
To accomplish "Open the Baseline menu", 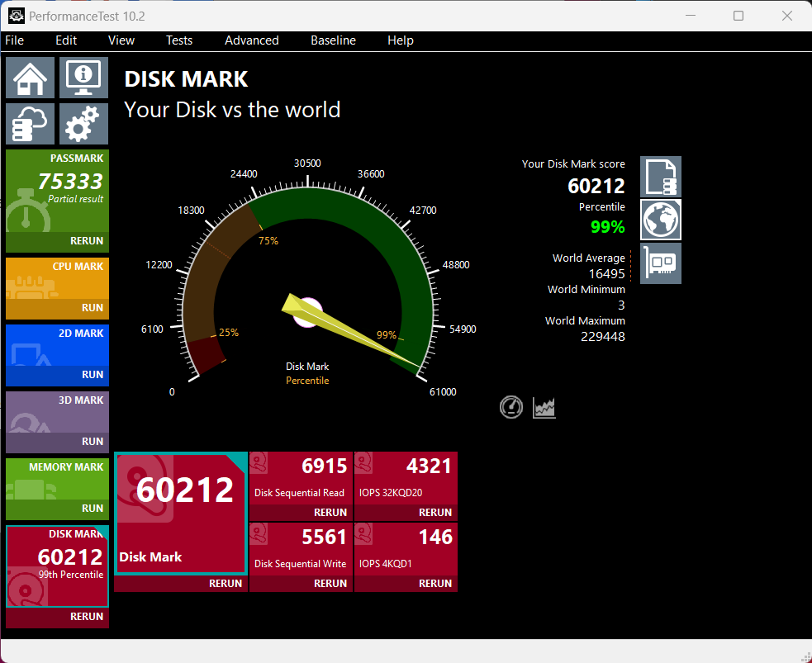I will (333, 40).
